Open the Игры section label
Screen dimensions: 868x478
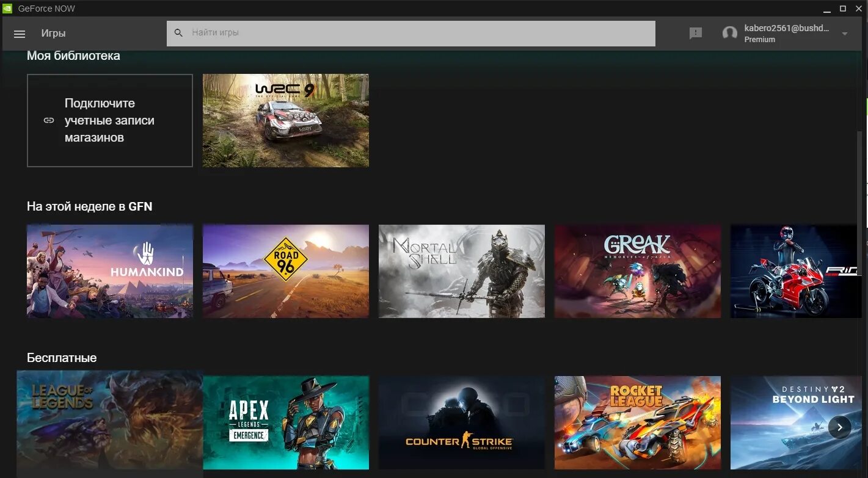coord(53,34)
